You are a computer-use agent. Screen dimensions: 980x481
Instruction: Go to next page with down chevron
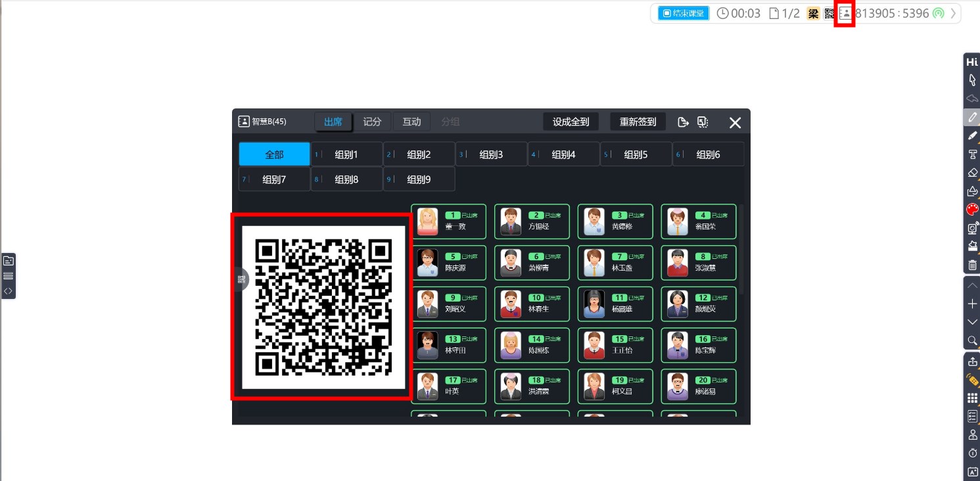[972, 322]
